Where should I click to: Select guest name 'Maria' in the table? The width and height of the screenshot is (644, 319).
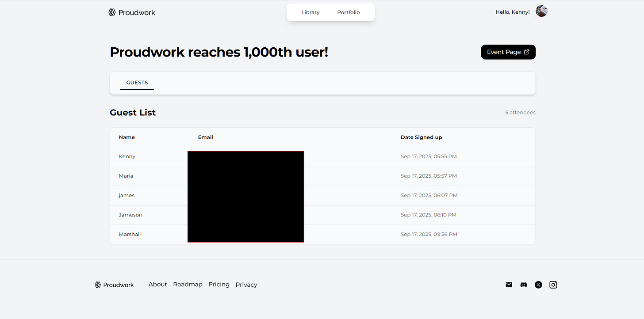tap(126, 176)
